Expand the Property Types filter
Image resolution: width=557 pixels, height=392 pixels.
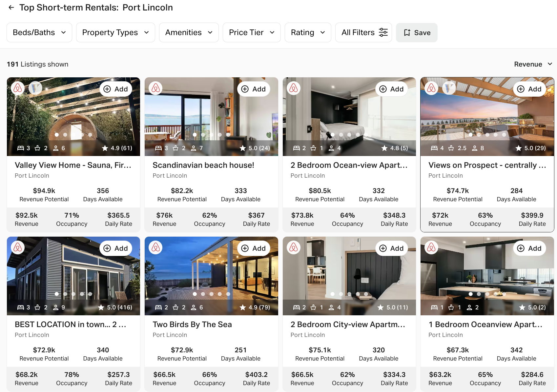coord(115,32)
